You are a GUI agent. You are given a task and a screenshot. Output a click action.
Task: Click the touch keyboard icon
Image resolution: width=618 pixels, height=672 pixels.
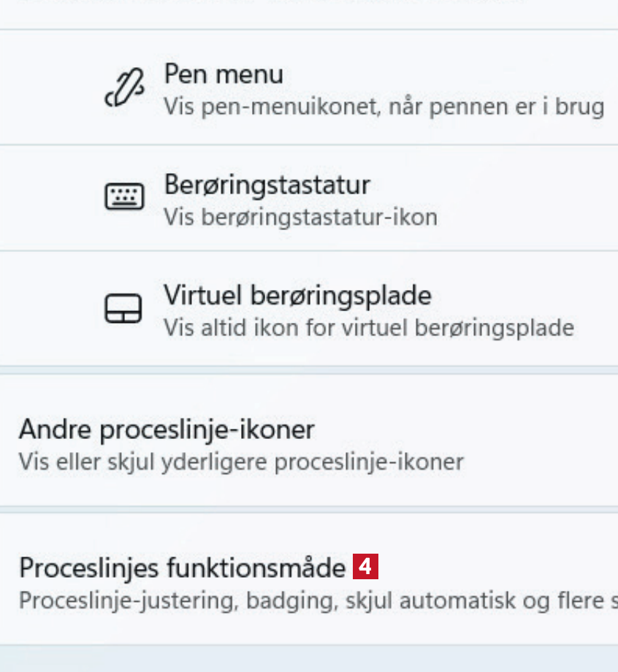tap(124, 196)
